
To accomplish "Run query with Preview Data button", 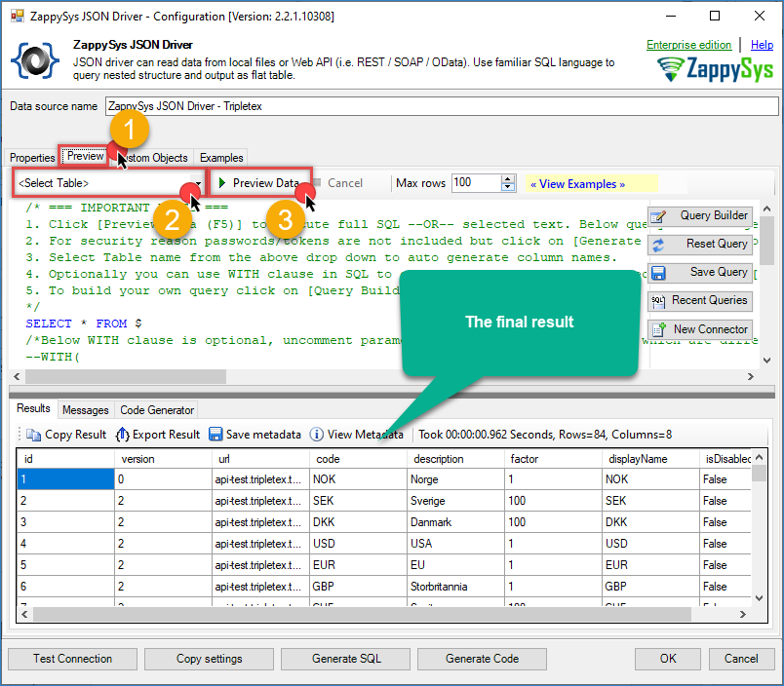I will pyautogui.click(x=257, y=183).
